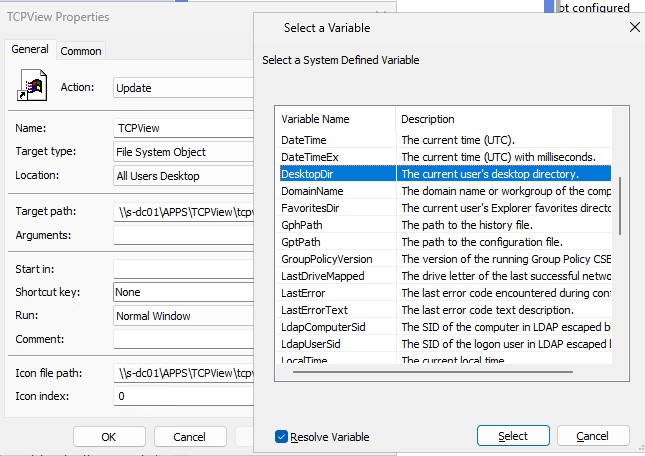Viewport: 645px width, 456px height.
Task: Select the DesktopDir variable row
Action: tap(443, 174)
